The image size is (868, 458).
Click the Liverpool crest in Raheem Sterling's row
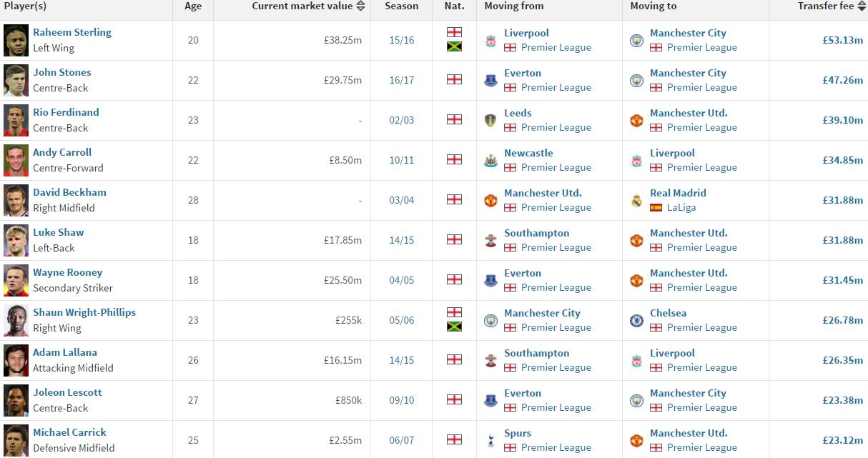pyautogui.click(x=490, y=41)
